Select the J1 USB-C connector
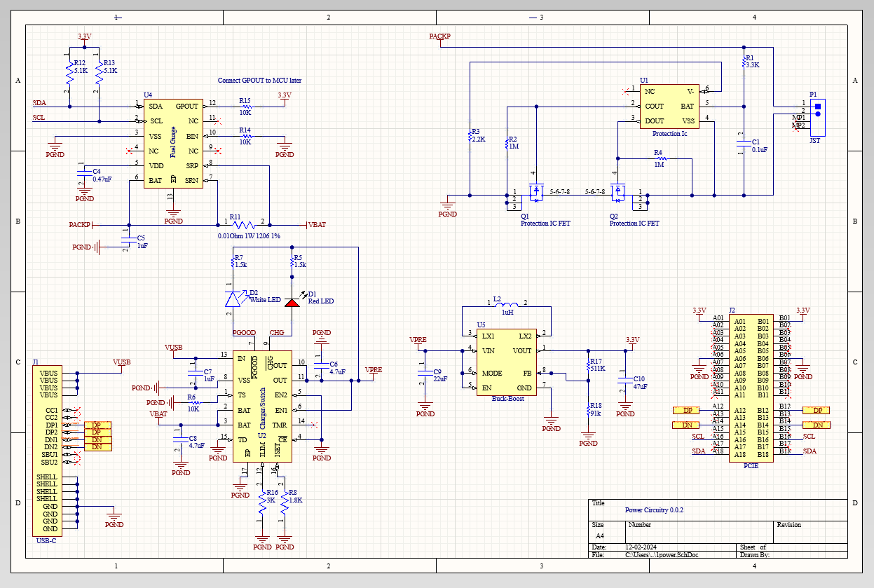Image resolution: width=874 pixels, height=588 pixels. coord(47,450)
